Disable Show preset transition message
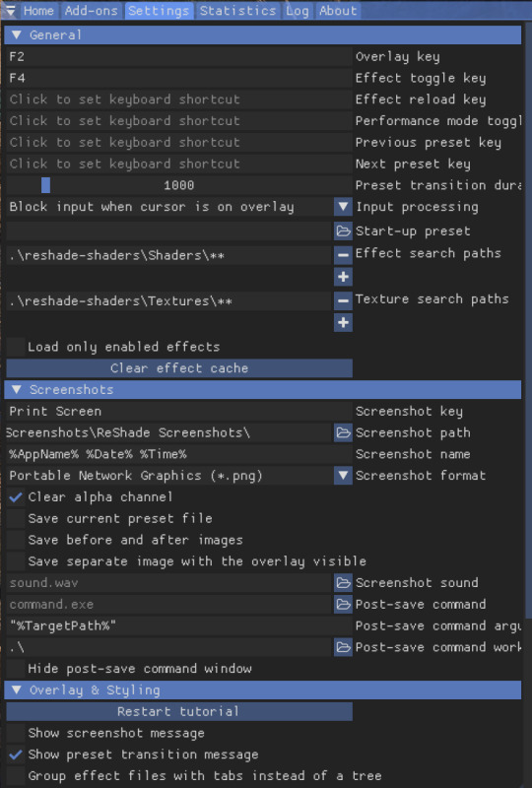The width and height of the screenshot is (532, 788). [16, 755]
